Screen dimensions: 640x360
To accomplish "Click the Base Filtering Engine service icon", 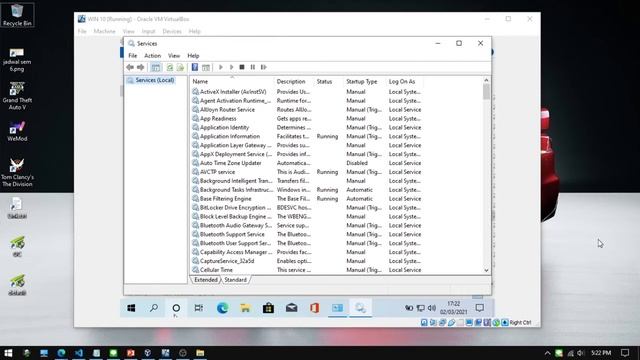I will pos(195,199).
